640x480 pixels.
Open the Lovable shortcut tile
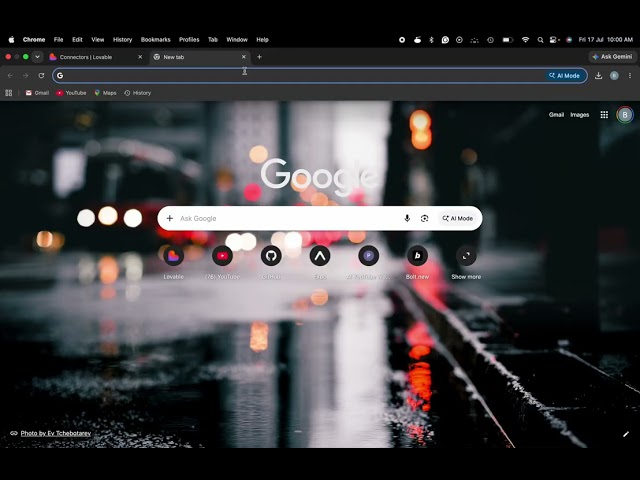pos(173,256)
